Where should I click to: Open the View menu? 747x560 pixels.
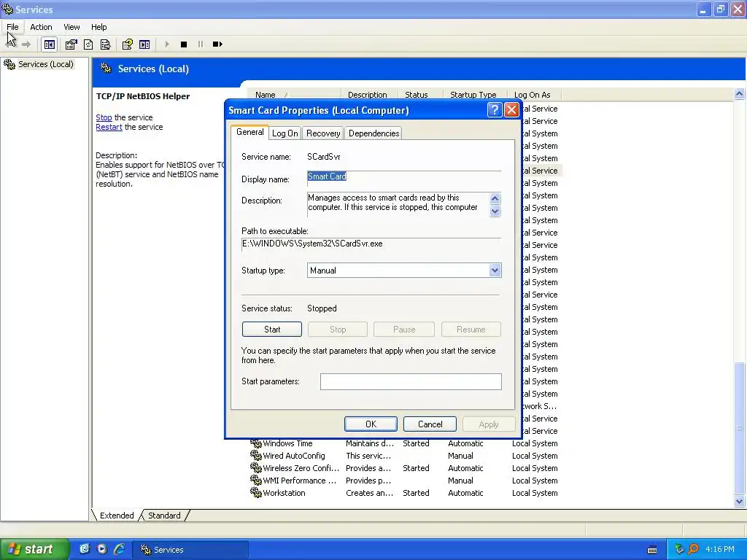[72, 27]
